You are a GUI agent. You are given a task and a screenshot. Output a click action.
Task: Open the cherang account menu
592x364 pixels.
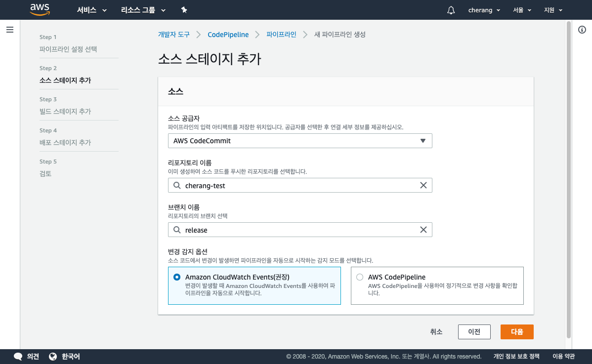click(x=484, y=10)
